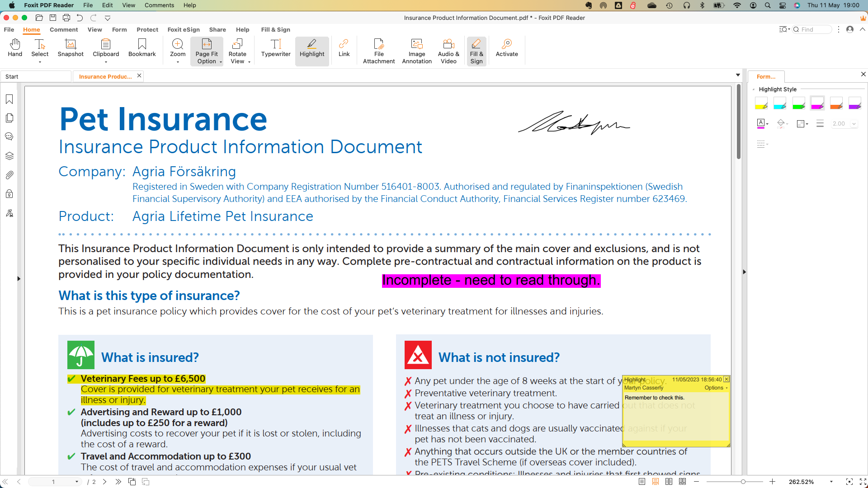The height and width of the screenshot is (488, 868).
Task: Open the Pages thumbnail panel
Action: pyautogui.click(x=9, y=118)
